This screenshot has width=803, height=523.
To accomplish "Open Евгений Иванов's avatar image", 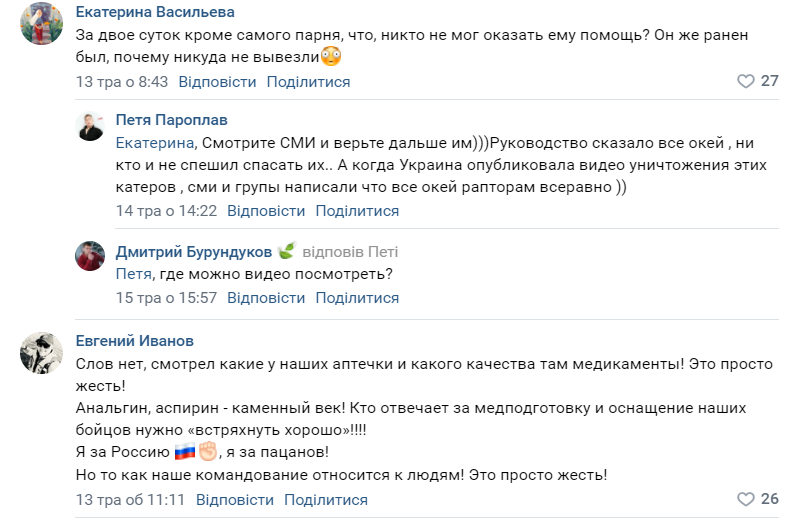I will point(41,351).
